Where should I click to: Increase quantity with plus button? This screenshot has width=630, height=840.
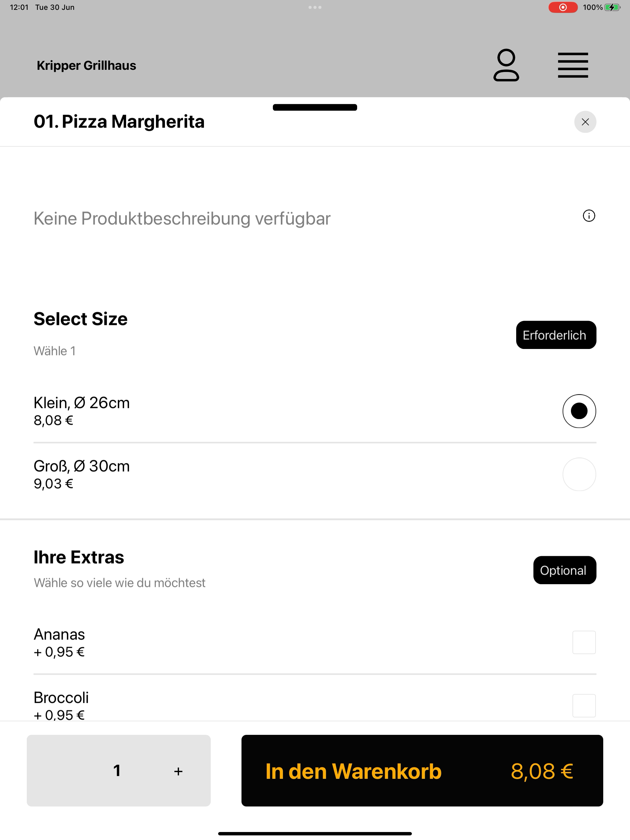[178, 771]
